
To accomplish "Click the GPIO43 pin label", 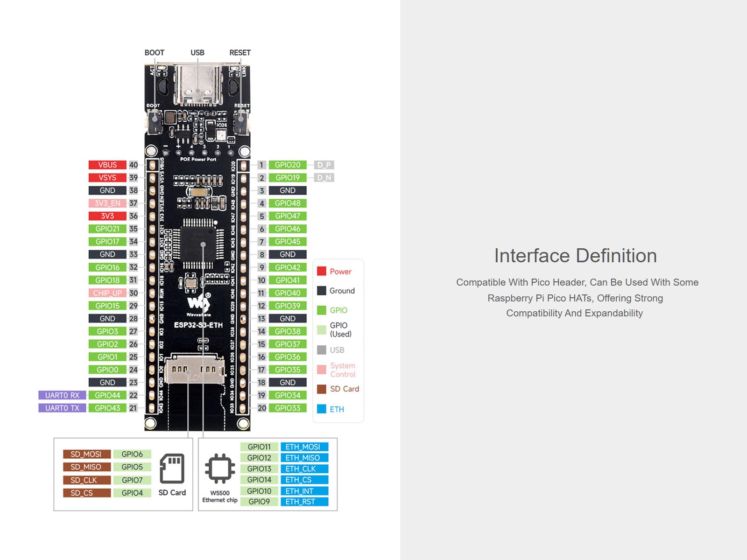I will pos(107,408).
